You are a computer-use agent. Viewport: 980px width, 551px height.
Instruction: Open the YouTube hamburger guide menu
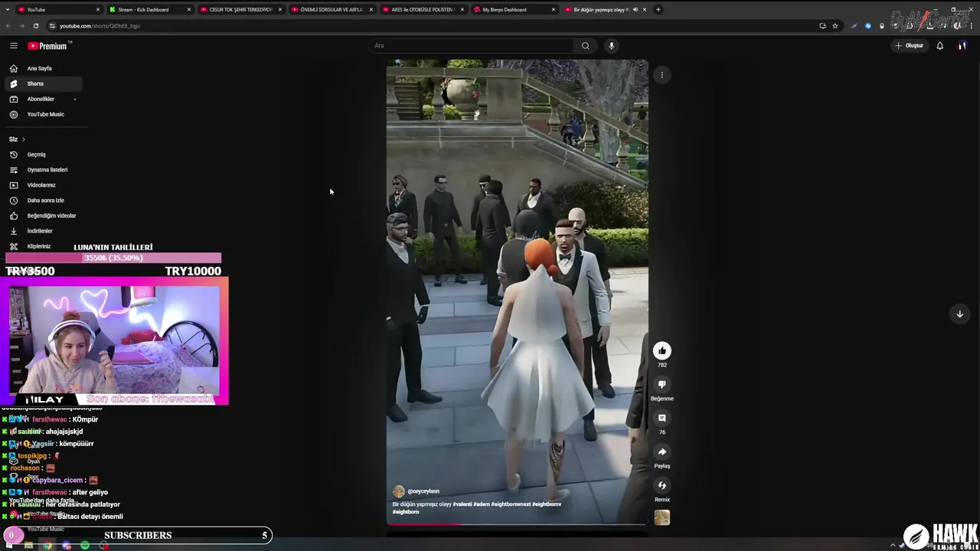tap(13, 46)
